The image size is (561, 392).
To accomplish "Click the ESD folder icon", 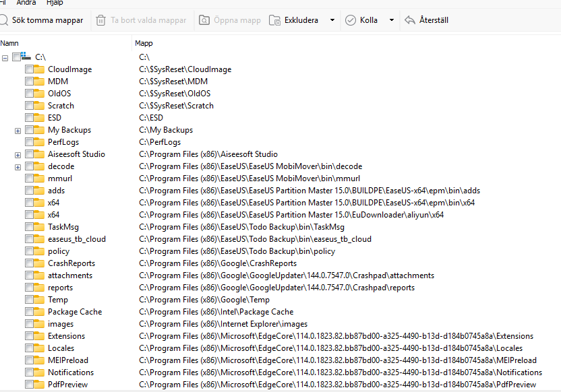I will coord(39,118).
